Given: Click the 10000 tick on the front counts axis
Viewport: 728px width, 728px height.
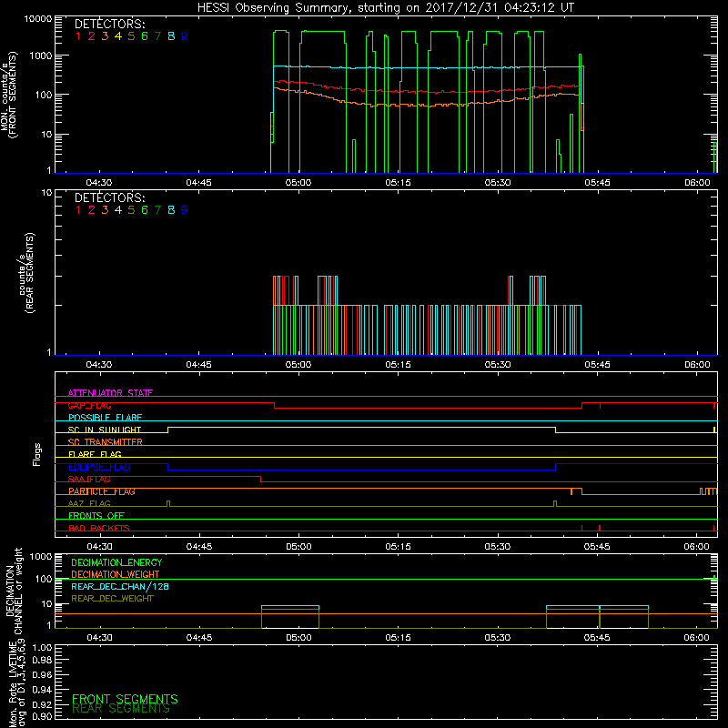Looking at the screenshot, I should [x=38, y=19].
